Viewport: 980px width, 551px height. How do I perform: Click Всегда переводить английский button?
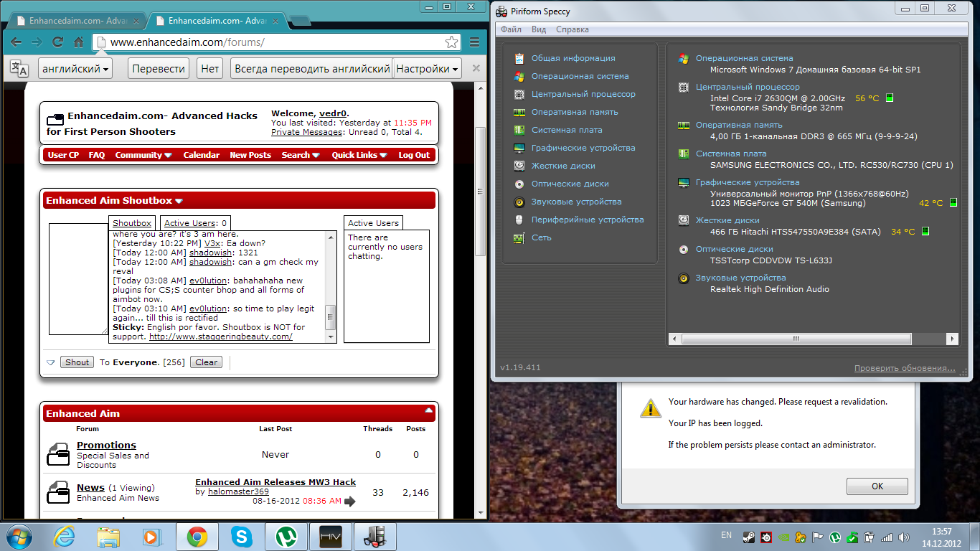pos(311,69)
